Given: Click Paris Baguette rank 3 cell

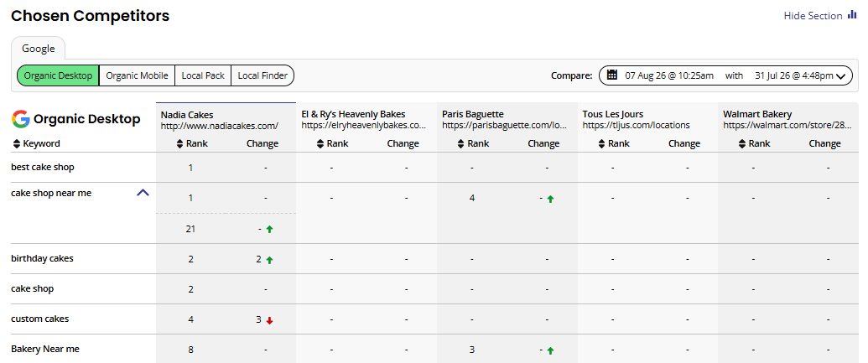Looking at the screenshot, I should [x=471, y=350].
